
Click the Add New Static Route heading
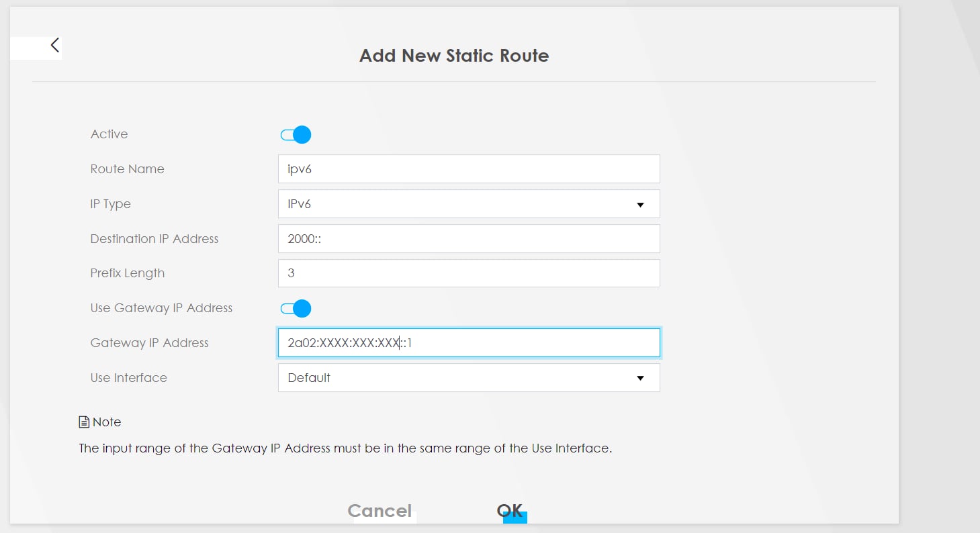click(454, 56)
